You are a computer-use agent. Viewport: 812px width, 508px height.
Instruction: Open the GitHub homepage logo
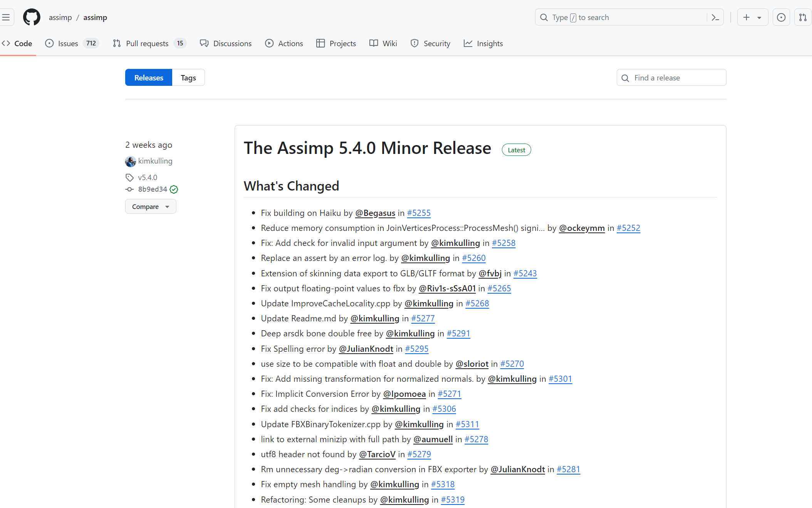[32, 17]
